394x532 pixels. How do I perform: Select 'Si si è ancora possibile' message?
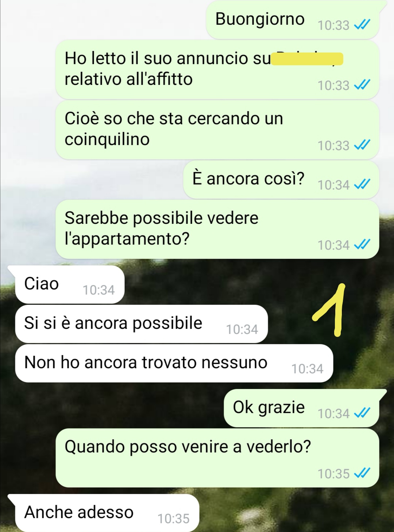point(142,324)
